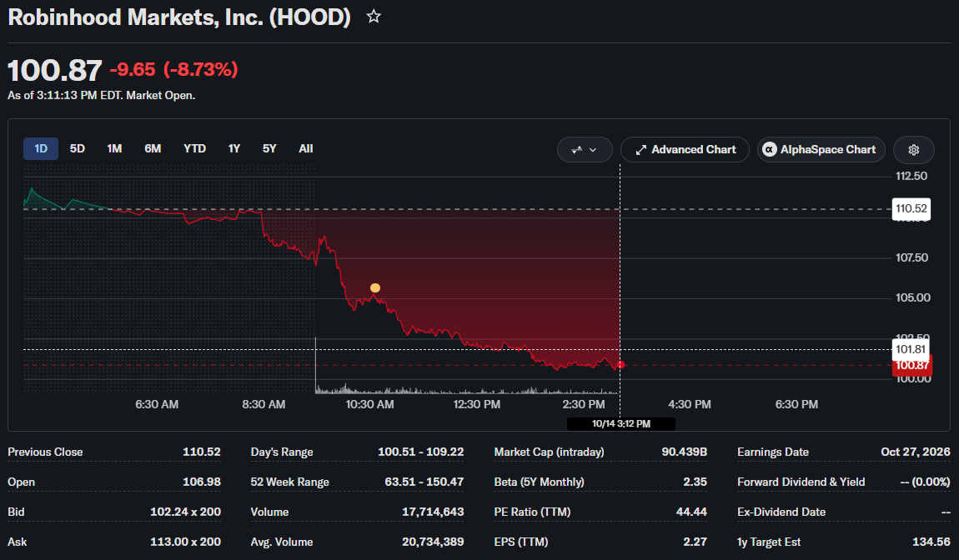959x560 pixels.
Task: Click the PE Ratio value 44.44
Action: click(x=691, y=512)
